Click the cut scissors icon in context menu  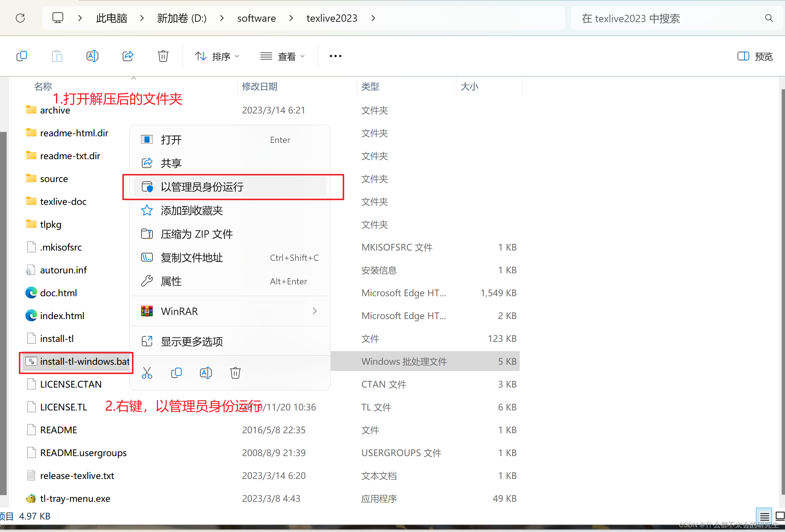147,373
